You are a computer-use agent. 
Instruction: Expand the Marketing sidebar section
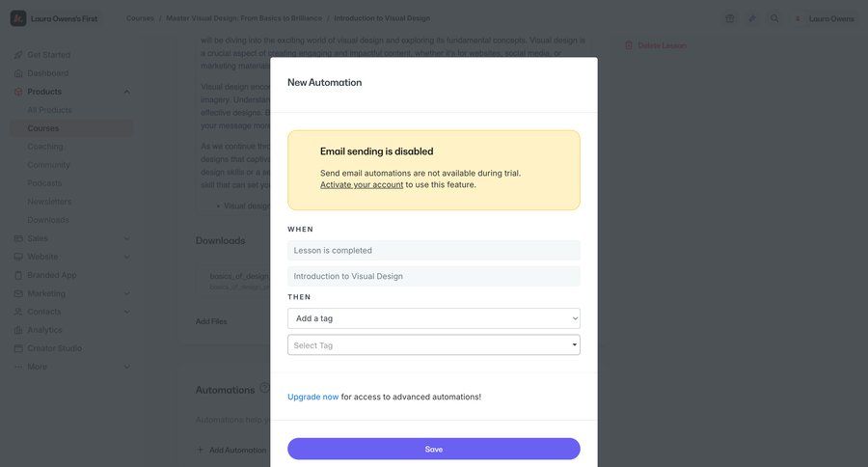point(126,293)
